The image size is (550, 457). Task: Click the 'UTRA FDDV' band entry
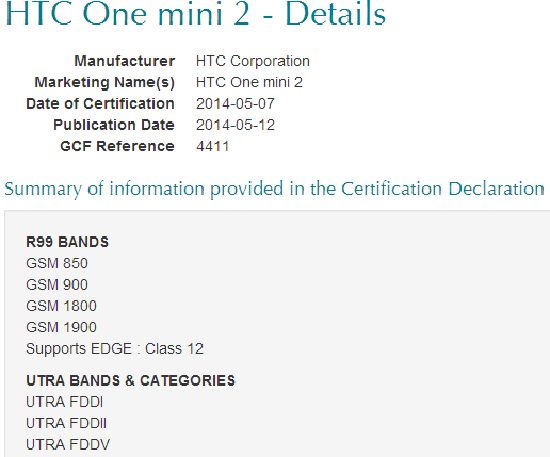coord(68,445)
